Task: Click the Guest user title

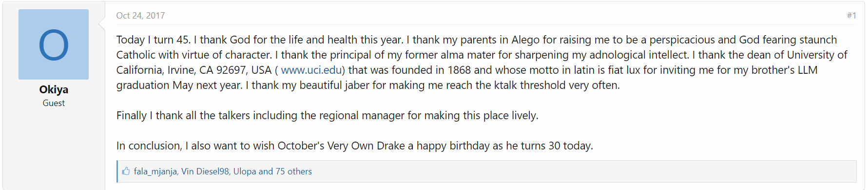Action: (x=54, y=103)
